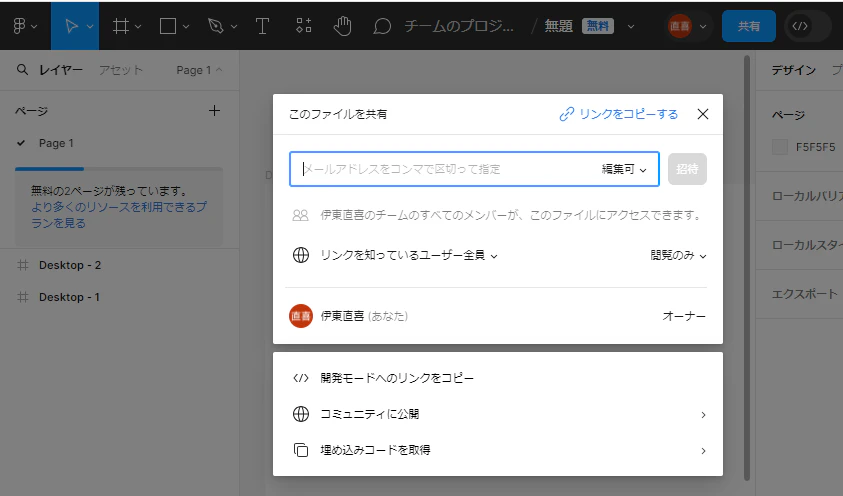Open the shape tools dropdown chevron
The image size is (843, 496).
pyautogui.click(x=186, y=26)
